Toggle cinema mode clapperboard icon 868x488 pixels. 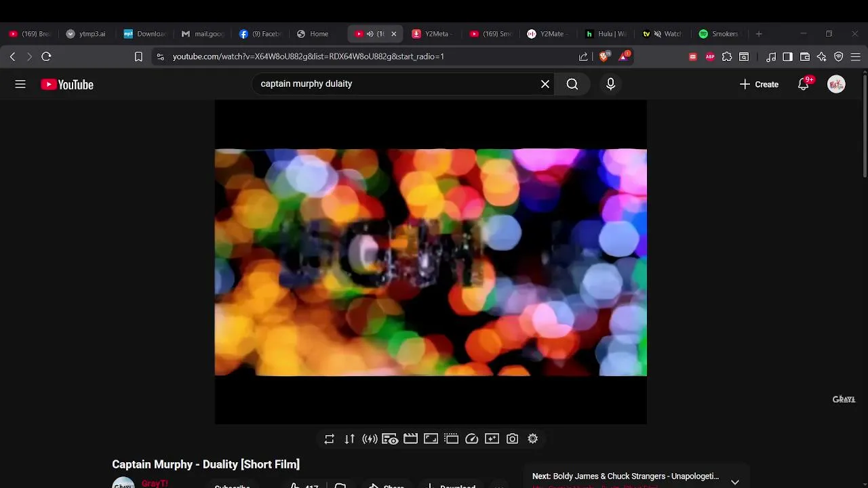410,439
